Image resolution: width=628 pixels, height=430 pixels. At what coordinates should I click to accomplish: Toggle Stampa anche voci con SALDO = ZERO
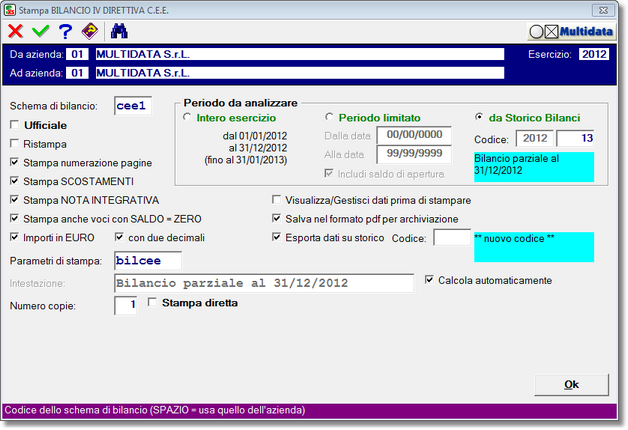click(x=14, y=218)
